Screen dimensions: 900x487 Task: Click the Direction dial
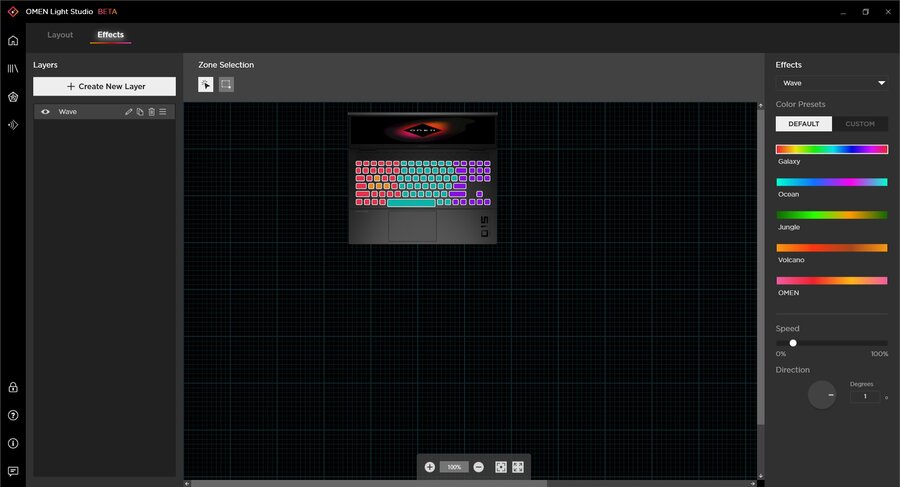(822, 395)
